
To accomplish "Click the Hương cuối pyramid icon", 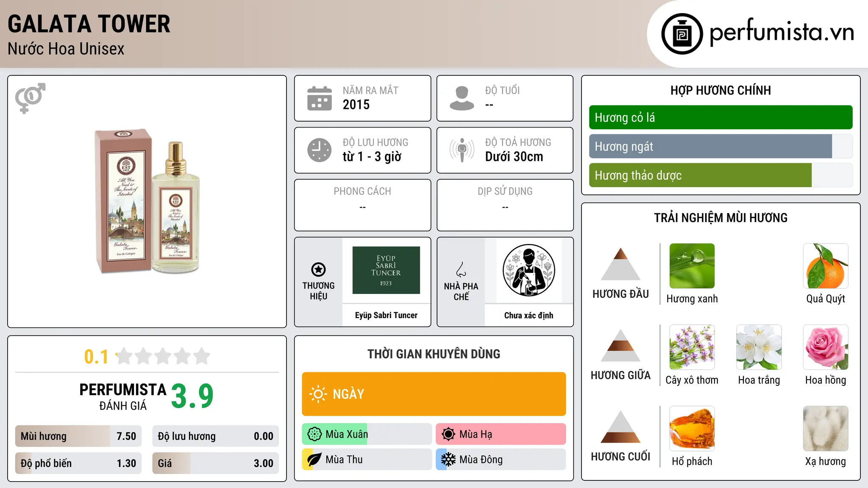I will click(x=620, y=427).
